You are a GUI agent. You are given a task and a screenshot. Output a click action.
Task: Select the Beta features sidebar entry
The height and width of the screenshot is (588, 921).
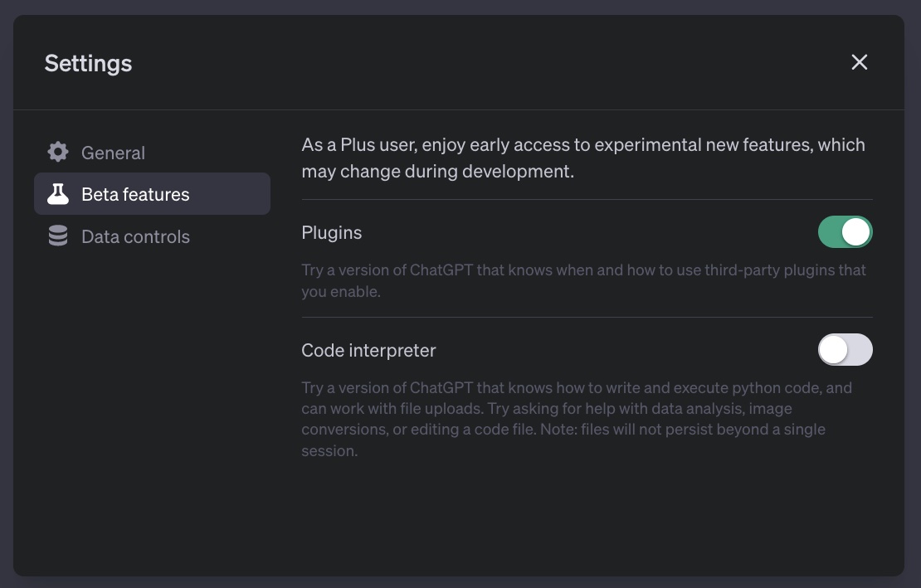click(134, 193)
